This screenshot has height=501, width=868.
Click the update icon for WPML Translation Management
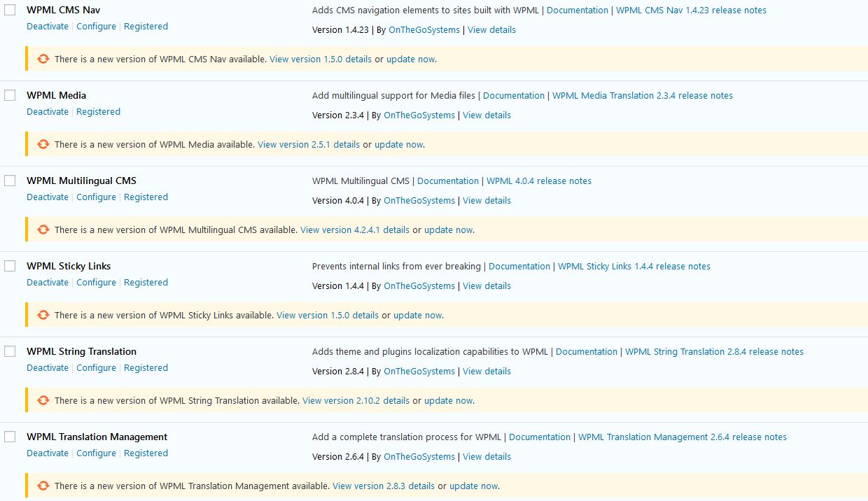(43, 486)
